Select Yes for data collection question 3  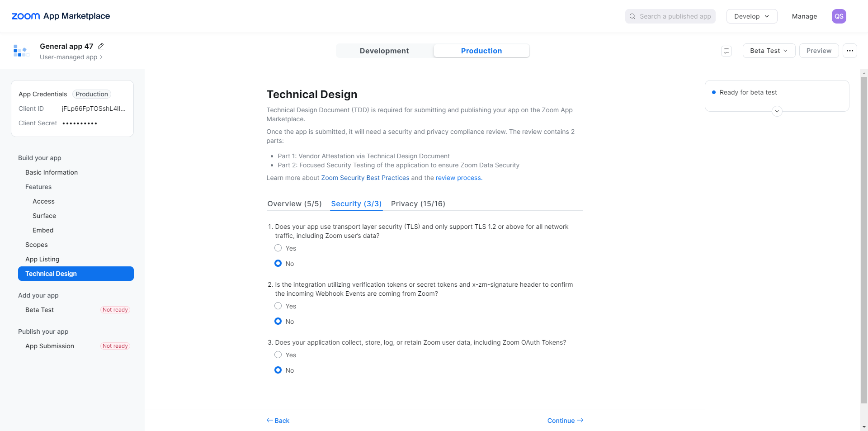(278, 355)
